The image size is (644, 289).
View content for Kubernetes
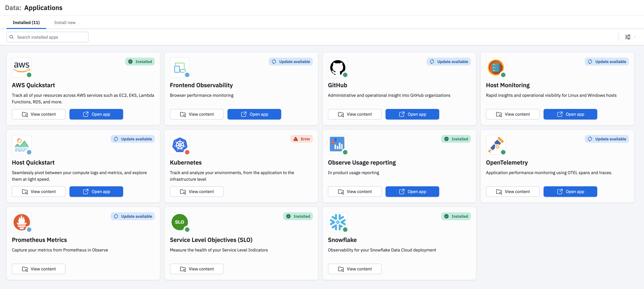(197, 192)
